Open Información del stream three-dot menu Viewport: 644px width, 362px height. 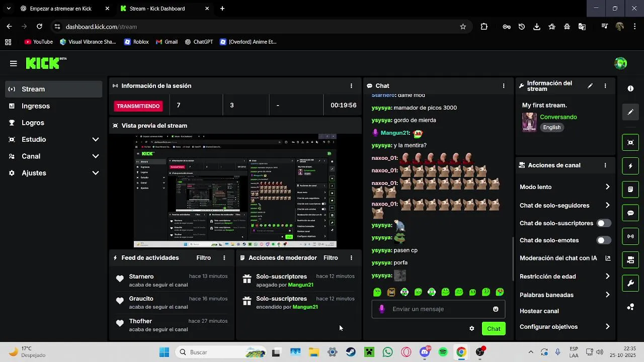tap(605, 86)
